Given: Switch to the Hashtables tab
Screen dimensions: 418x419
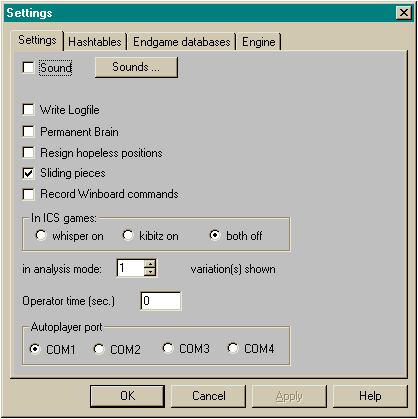Looking at the screenshot, I should (x=95, y=42).
